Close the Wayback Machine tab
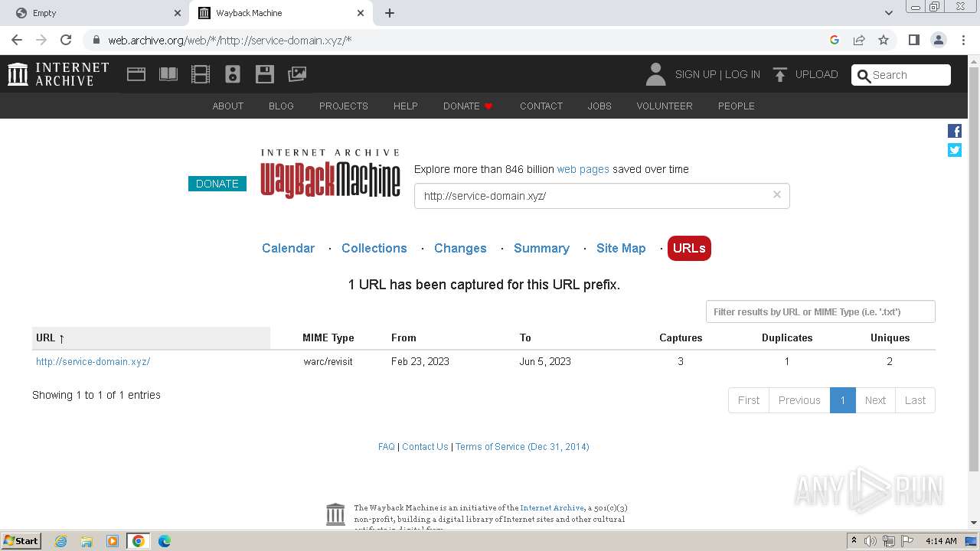980x551 pixels. click(361, 13)
